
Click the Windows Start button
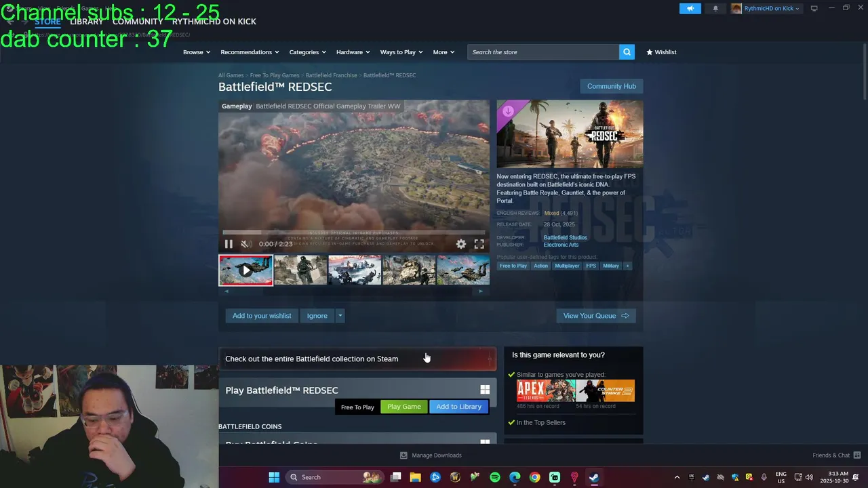[x=274, y=477]
